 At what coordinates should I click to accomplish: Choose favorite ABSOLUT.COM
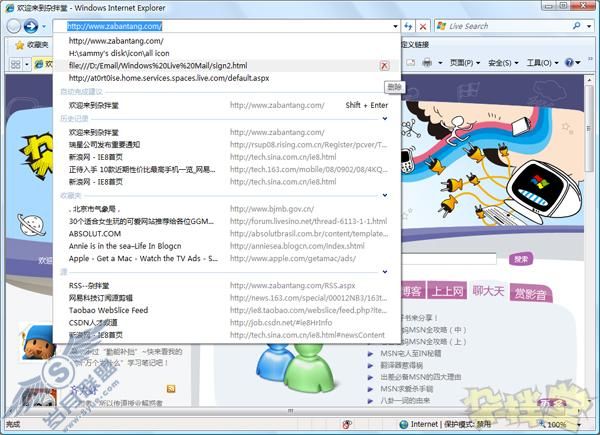[227, 233]
